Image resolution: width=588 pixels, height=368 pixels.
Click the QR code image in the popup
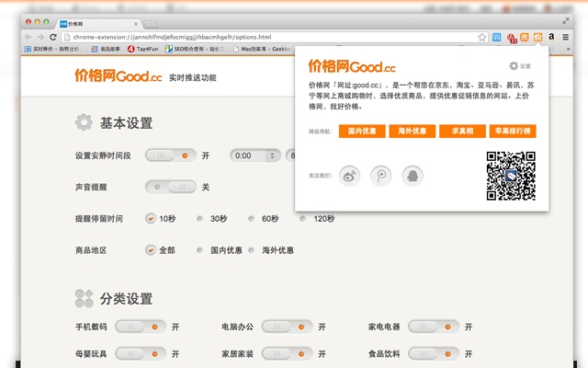(x=511, y=176)
